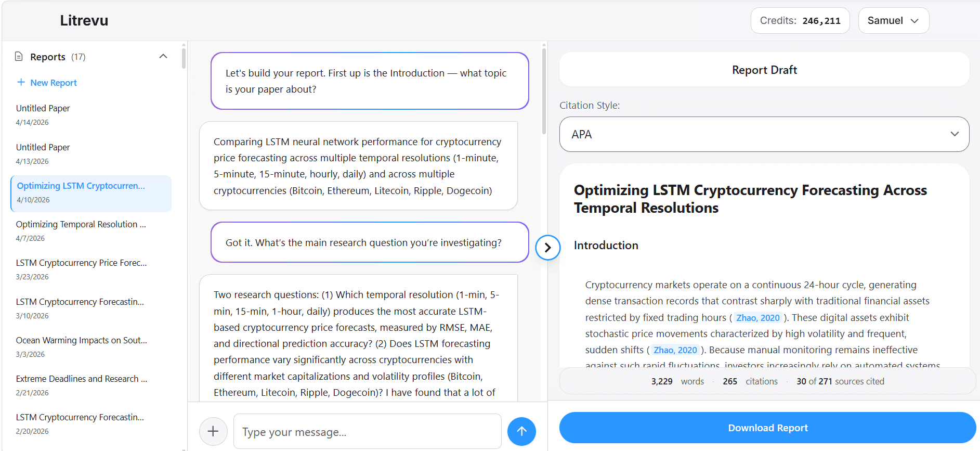The image size is (980, 451).
Task: Click the message input field
Action: pos(367,431)
